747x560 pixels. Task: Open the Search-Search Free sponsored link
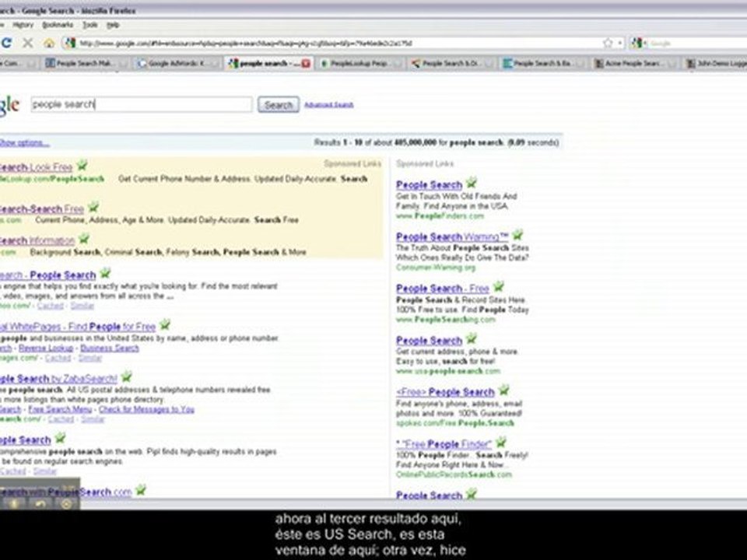pyautogui.click(x=42, y=208)
